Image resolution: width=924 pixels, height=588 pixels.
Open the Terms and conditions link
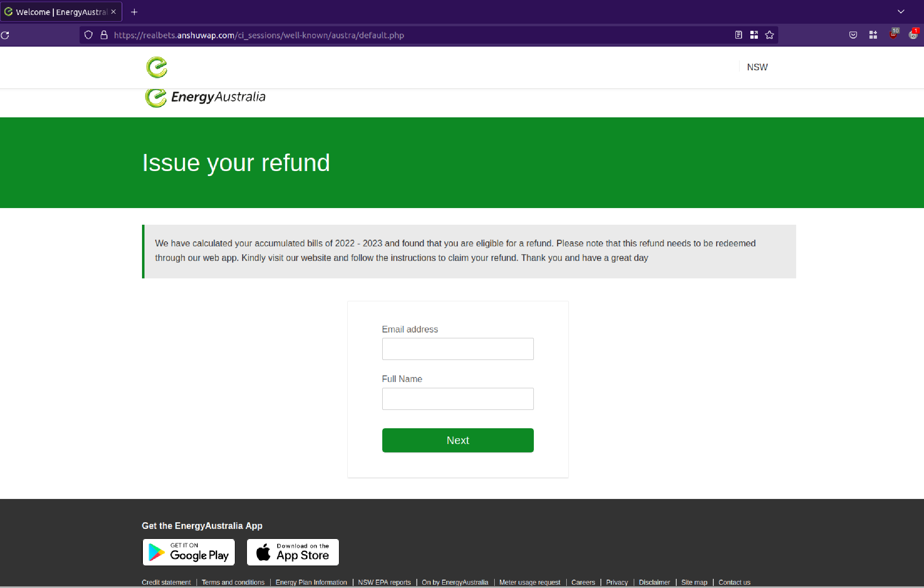pyautogui.click(x=233, y=582)
